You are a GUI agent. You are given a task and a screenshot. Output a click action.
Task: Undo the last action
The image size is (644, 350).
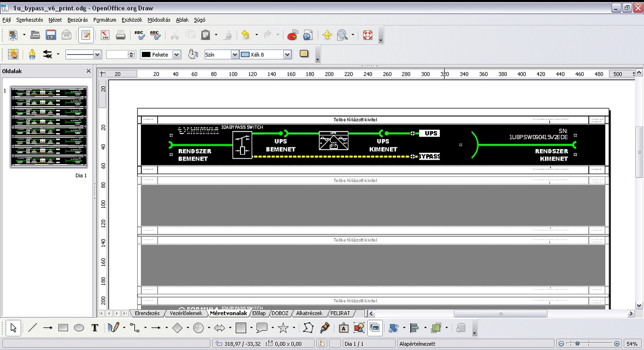coord(246,35)
